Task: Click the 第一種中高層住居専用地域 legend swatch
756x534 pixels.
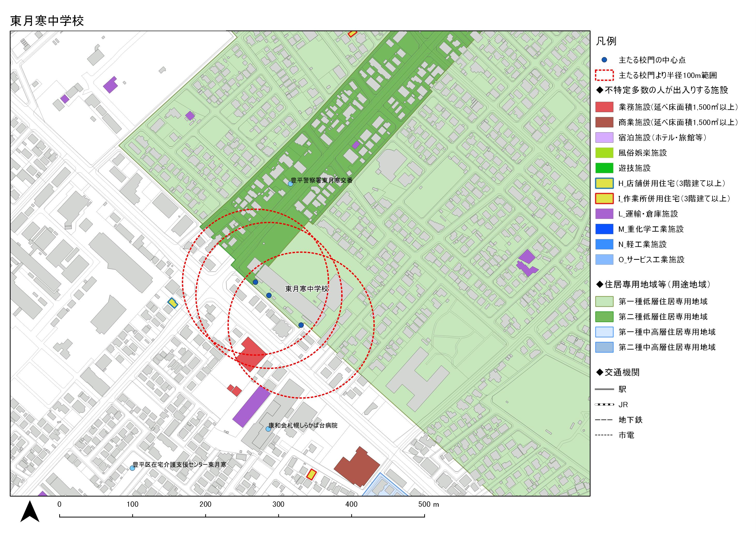Action: [604, 332]
